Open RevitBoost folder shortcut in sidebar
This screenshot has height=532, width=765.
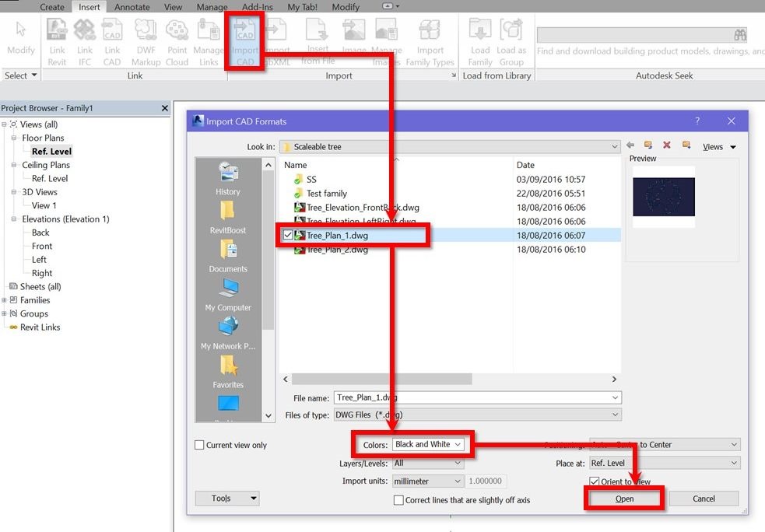pyautogui.click(x=228, y=218)
